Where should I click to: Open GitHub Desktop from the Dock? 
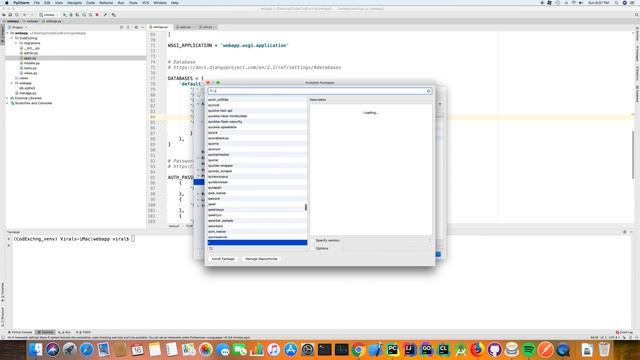coord(494,350)
